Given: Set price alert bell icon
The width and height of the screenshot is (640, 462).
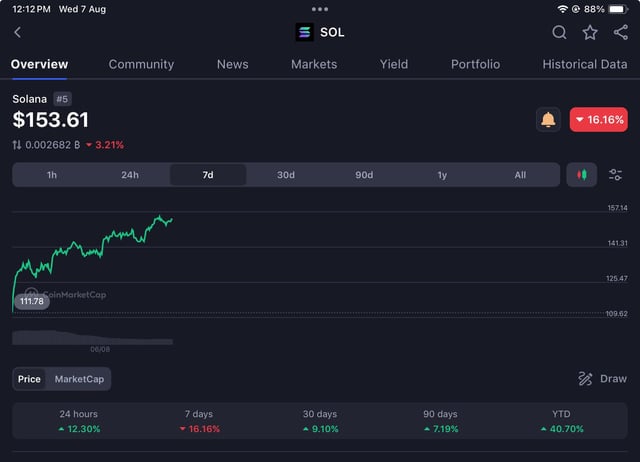Looking at the screenshot, I should click(548, 119).
